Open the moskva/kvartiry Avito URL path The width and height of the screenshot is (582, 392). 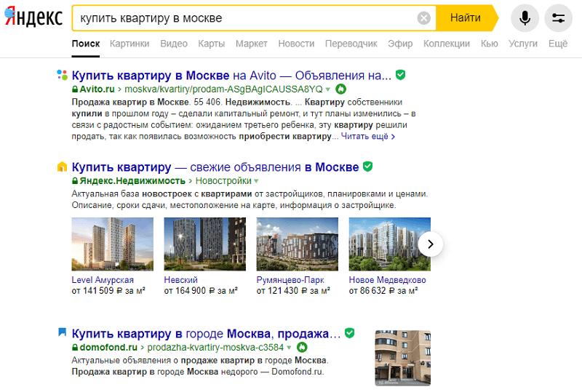(224, 89)
